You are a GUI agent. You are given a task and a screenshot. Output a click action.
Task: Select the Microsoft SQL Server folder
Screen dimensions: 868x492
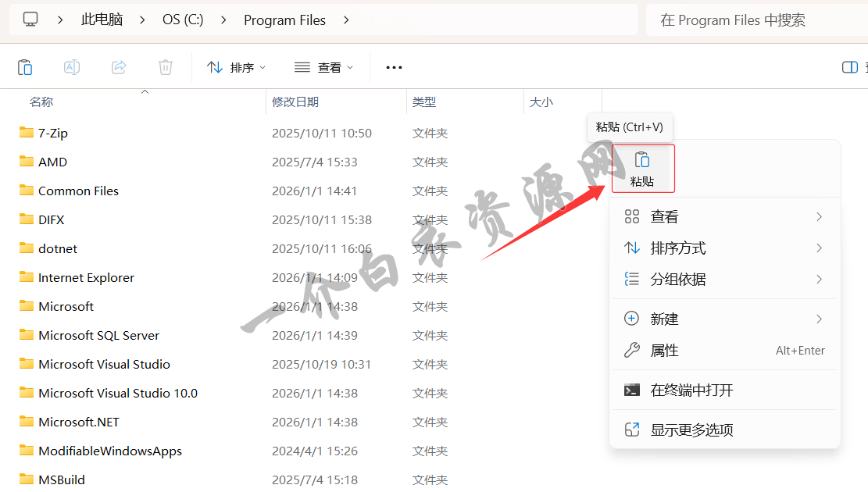[x=98, y=335]
